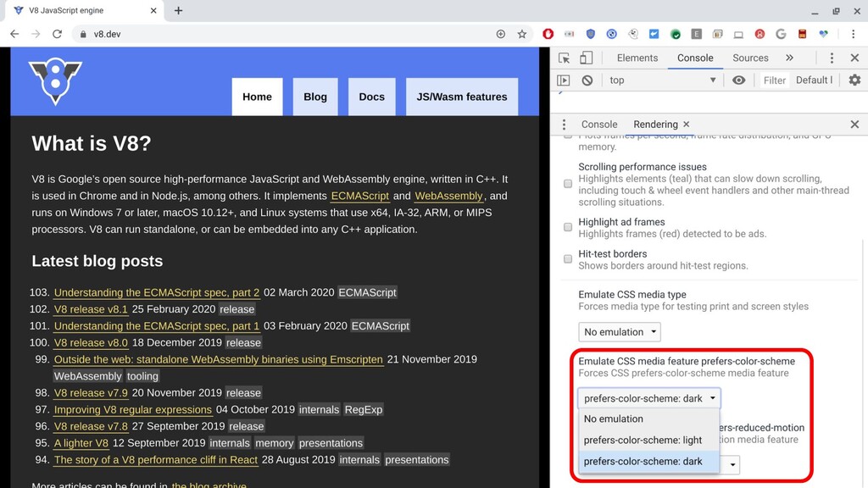
Task: Open the gray E extension icon
Action: (697, 34)
